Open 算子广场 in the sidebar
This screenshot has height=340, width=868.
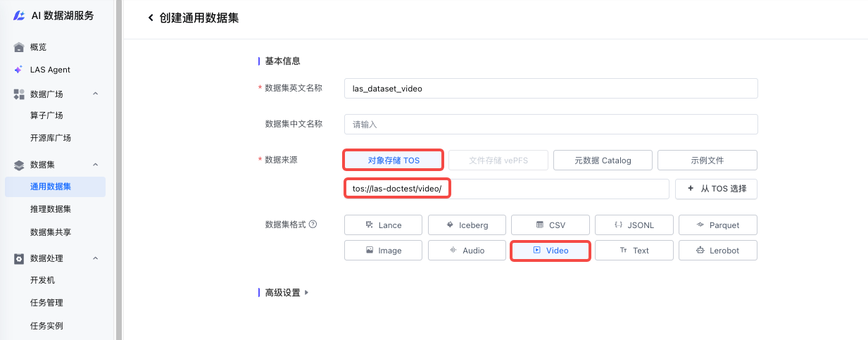tap(46, 115)
